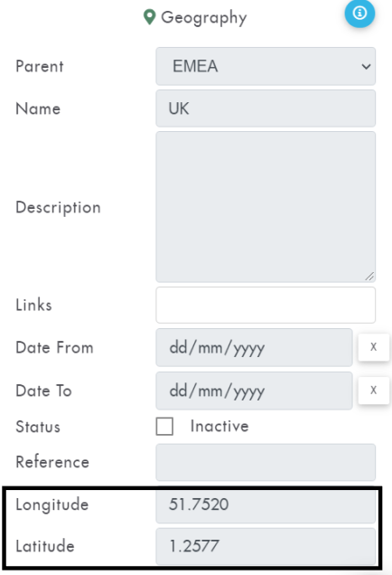This screenshot has height=575, width=392.
Task: Click the green Geography pin icon
Action: click(x=149, y=17)
